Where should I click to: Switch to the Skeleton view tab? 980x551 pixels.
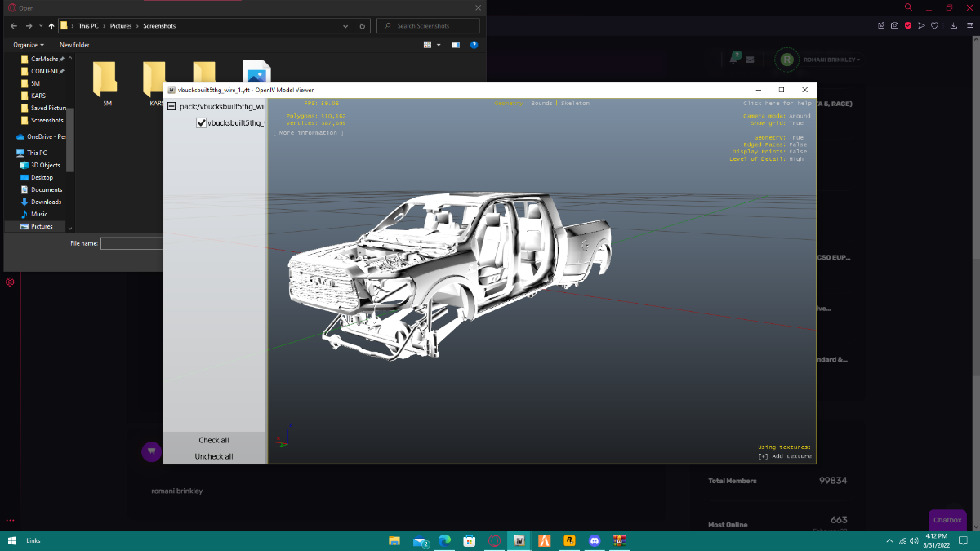[x=575, y=104]
